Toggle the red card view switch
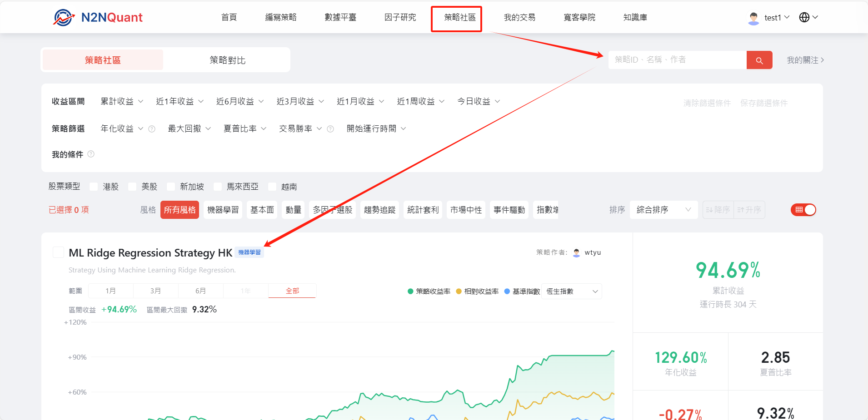The height and width of the screenshot is (420, 868). pyautogui.click(x=803, y=210)
